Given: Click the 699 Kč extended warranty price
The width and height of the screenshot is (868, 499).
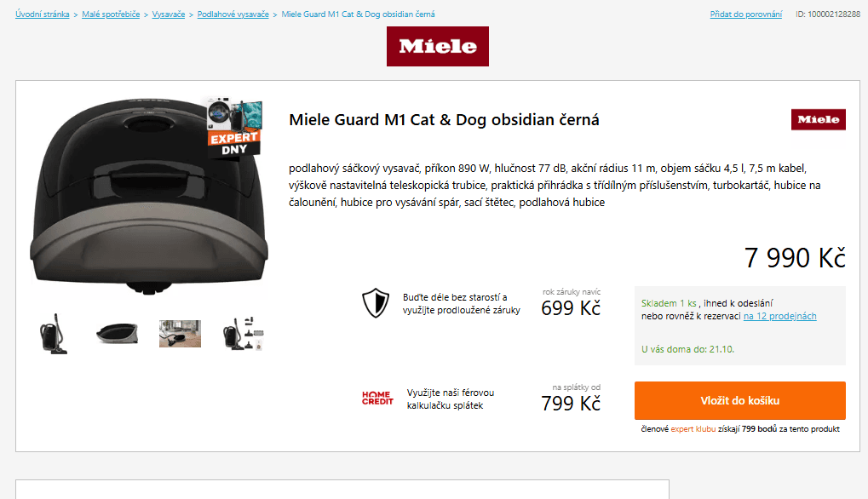Looking at the screenshot, I should tap(571, 308).
